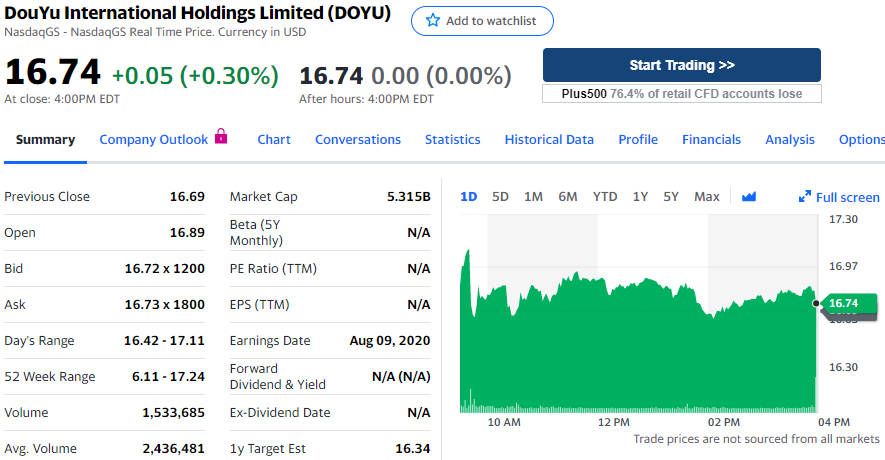Screen dimensions: 885x460
Task: Select the Max chart range
Action: pyautogui.click(x=707, y=196)
